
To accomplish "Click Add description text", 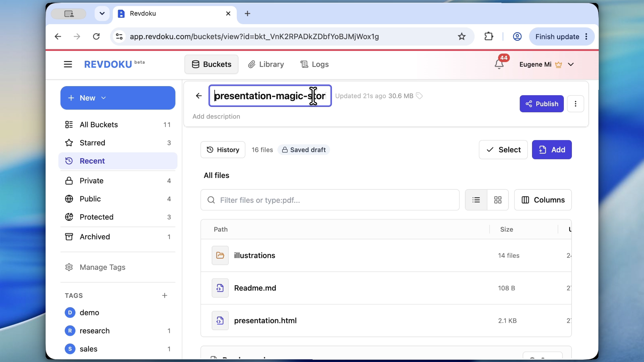I will [216, 116].
